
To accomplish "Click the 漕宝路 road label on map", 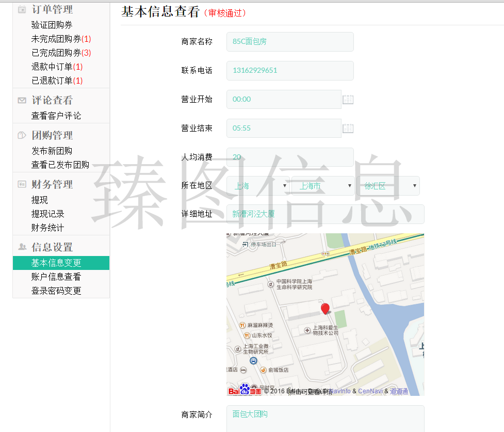I will tap(278, 265).
